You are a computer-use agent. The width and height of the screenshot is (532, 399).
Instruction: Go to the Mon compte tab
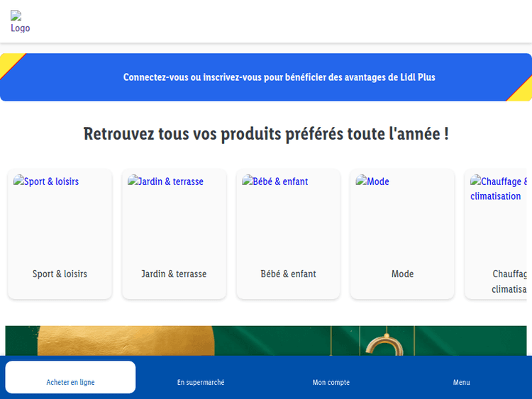pyautogui.click(x=331, y=382)
